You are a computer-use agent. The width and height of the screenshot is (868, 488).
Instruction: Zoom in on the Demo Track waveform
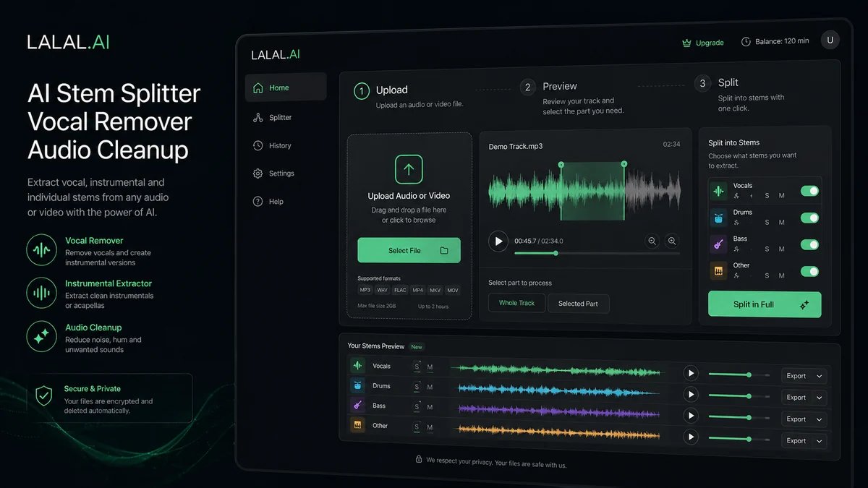[x=672, y=241]
